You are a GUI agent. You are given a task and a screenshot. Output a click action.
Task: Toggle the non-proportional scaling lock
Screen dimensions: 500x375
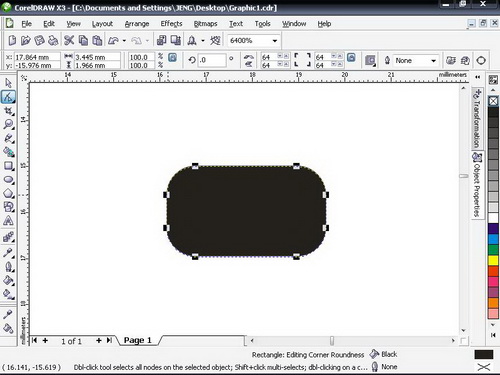point(172,57)
